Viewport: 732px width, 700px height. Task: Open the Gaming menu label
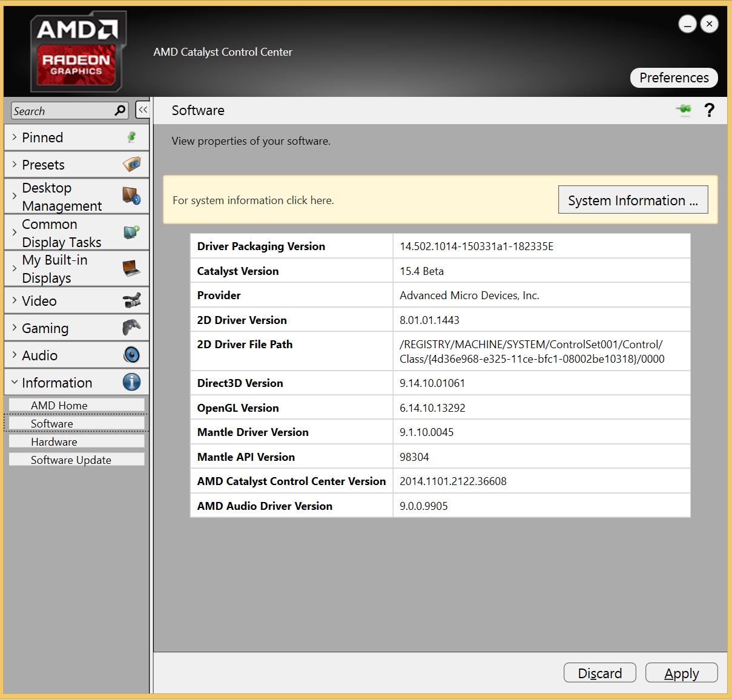point(45,328)
